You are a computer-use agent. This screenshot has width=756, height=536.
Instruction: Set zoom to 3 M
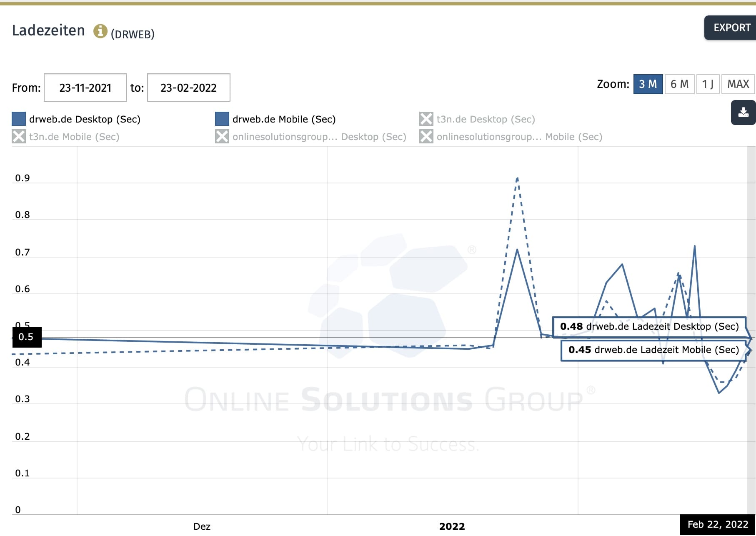(x=648, y=84)
